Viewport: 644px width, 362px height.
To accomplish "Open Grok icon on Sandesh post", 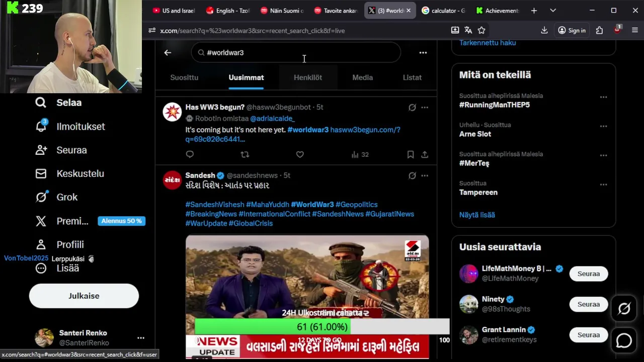I will [x=412, y=175].
